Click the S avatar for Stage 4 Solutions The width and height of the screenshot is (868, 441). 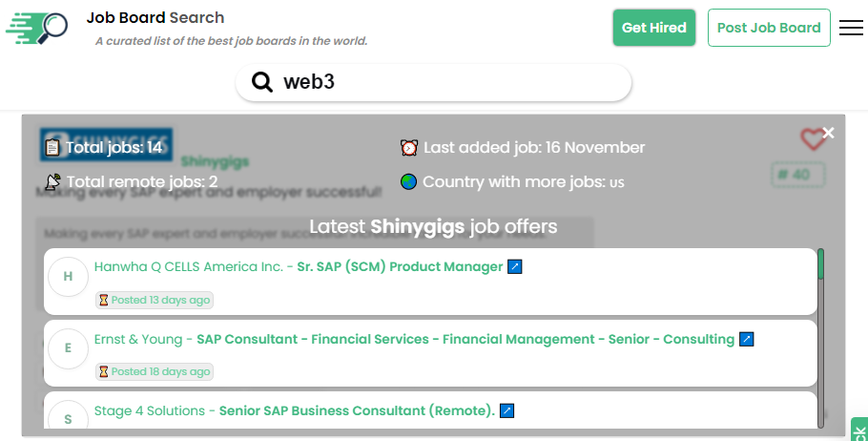point(68,418)
